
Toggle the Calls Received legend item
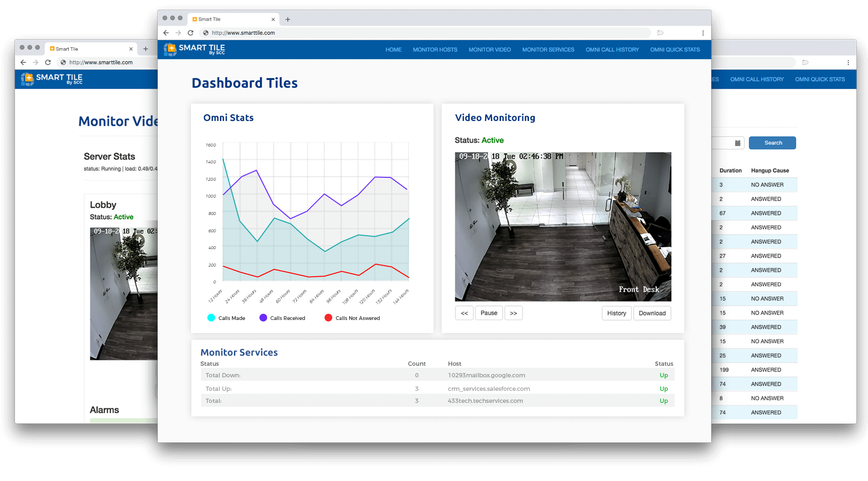click(x=282, y=318)
